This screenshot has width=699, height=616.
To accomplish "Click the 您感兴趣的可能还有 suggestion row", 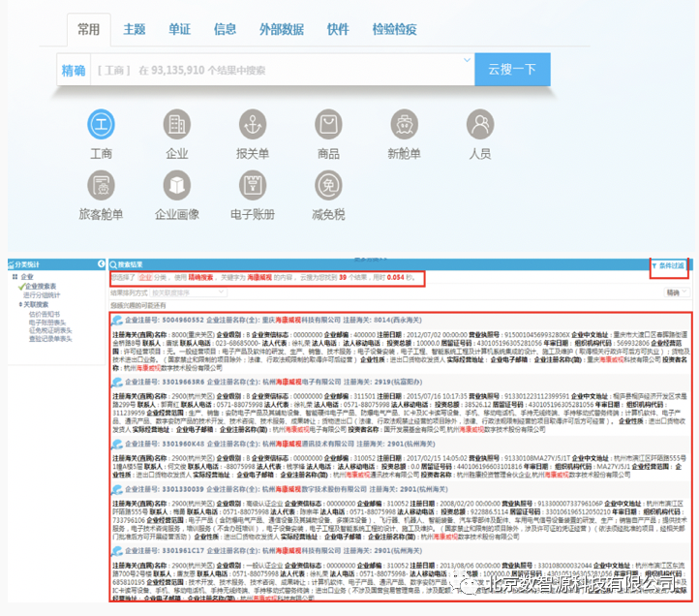I will coord(138,305).
